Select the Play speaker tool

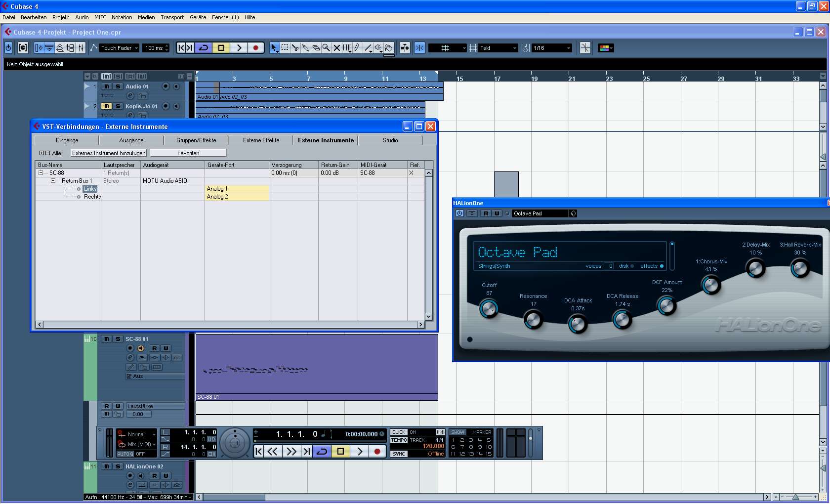(378, 48)
